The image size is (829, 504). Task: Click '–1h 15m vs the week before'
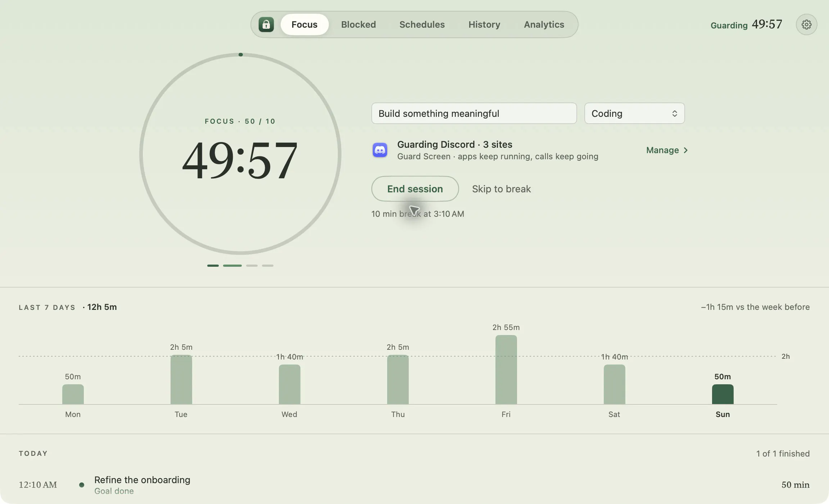click(755, 307)
